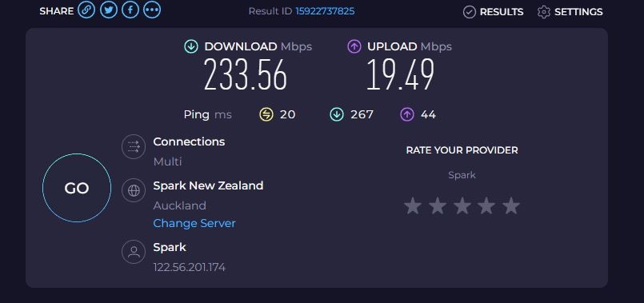Rate provider Spark five stars
Viewport: 644px width, 303px height.
[x=511, y=205]
